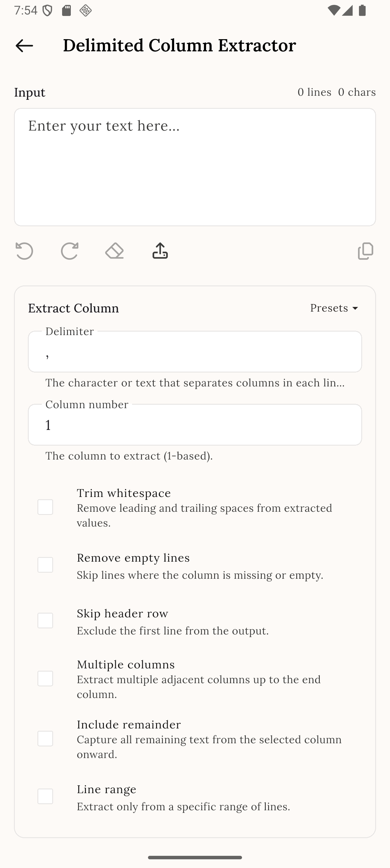
Task: Check Remove empty lines
Action: click(46, 565)
